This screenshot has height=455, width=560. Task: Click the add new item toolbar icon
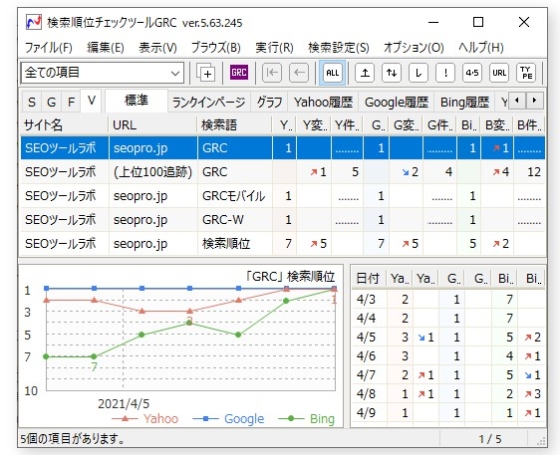[205, 73]
